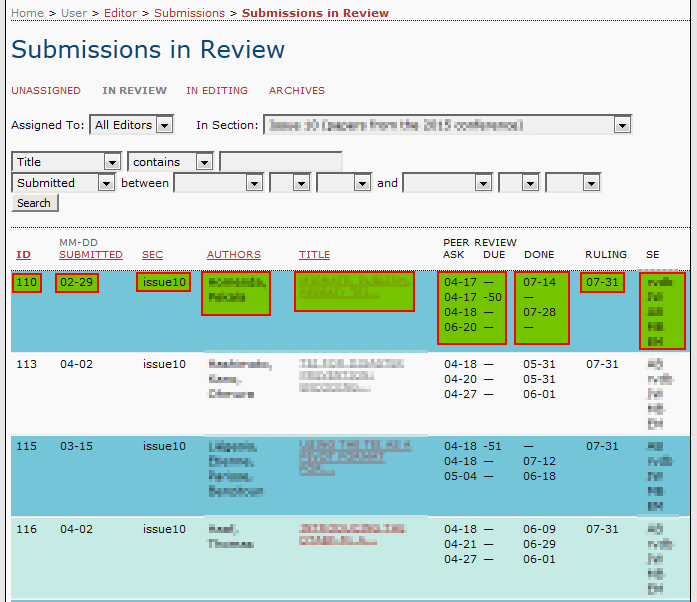Switch to the Unassigned tab

(x=46, y=91)
